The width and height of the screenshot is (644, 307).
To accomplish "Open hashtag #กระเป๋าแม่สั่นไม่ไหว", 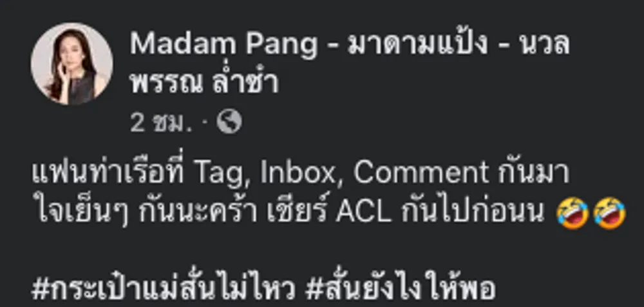I will coord(164,288).
